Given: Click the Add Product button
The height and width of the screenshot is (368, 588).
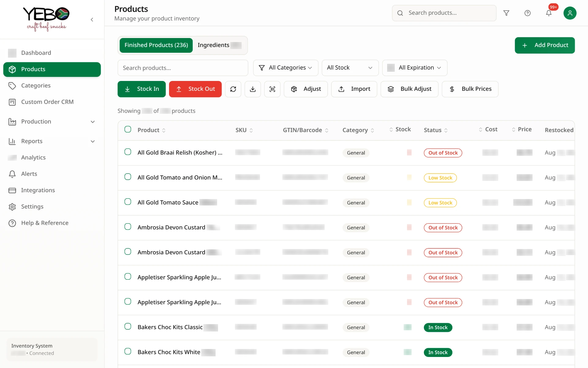Looking at the screenshot, I should 545,45.
